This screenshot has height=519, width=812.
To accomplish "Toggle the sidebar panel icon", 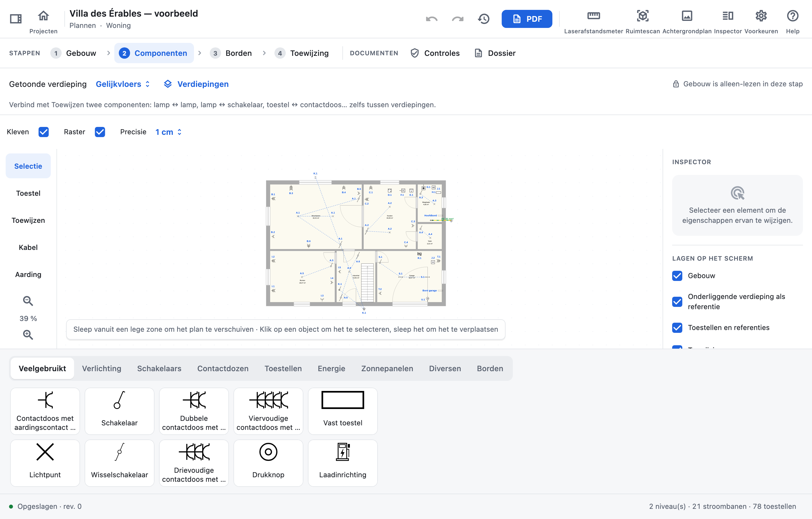I will tap(16, 19).
